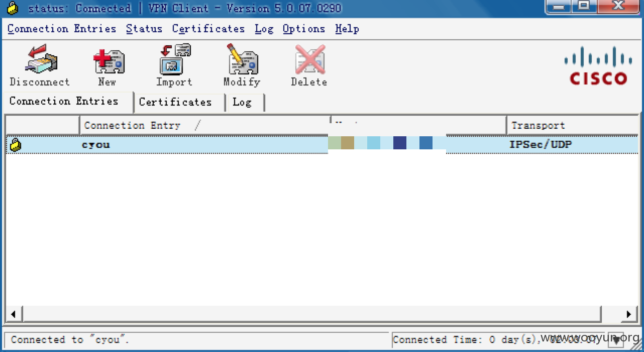The width and height of the screenshot is (644, 352).
Task: Open the Log menu
Action: click(x=264, y=29)
